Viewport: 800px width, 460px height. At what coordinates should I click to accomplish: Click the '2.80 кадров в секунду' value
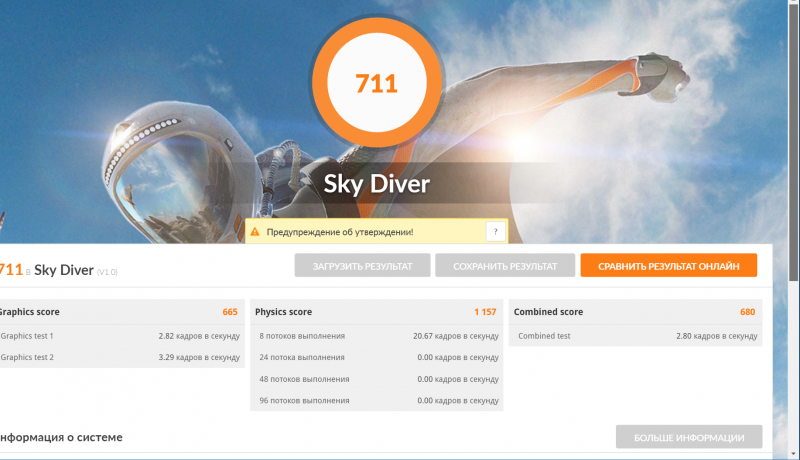pyautogui.click(x=717, y=336)
